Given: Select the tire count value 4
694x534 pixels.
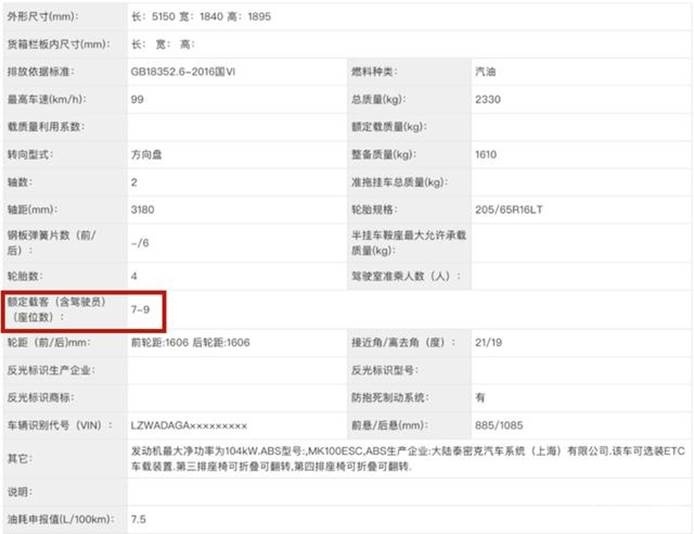Looking at the screenshot, I should (134, 276).
